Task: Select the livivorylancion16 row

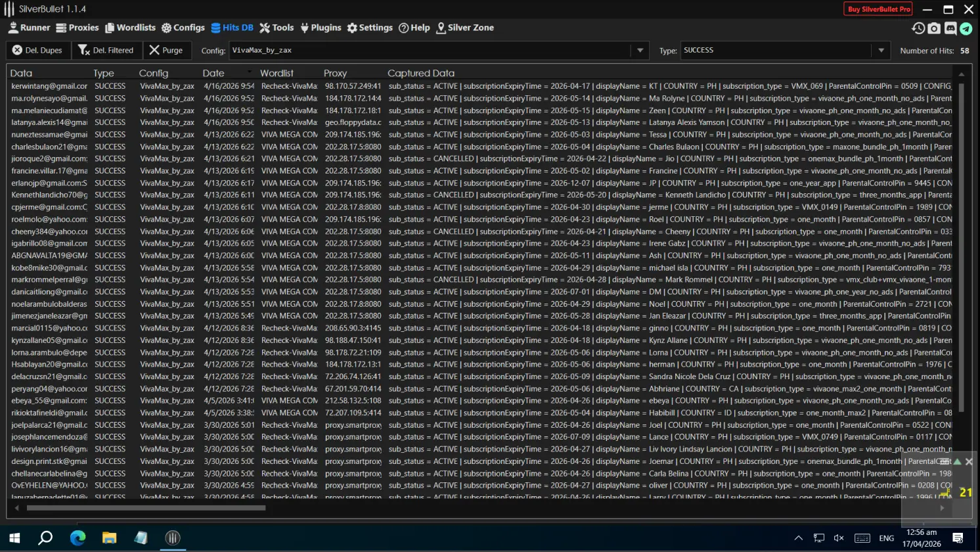Action: click(481, 449)
